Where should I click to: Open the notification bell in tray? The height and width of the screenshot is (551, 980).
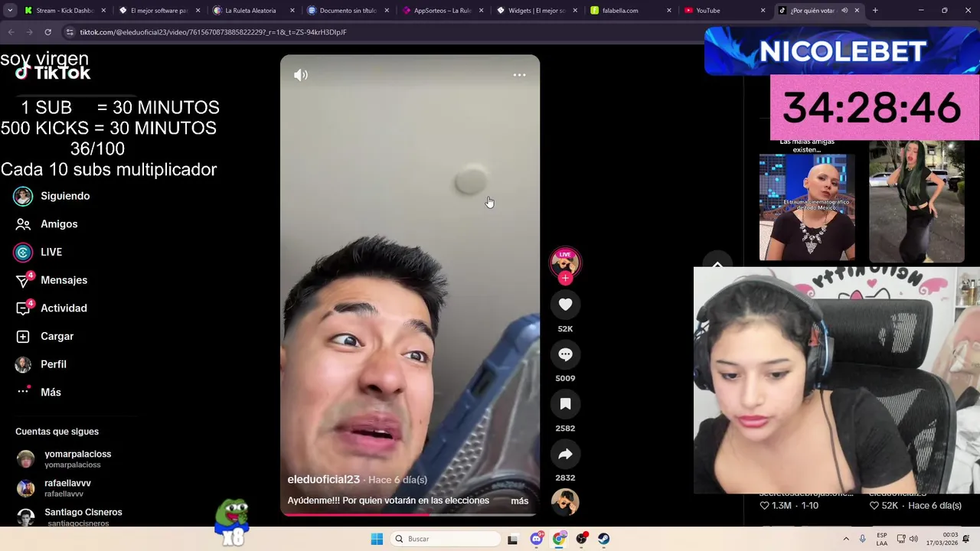(967, 539)
